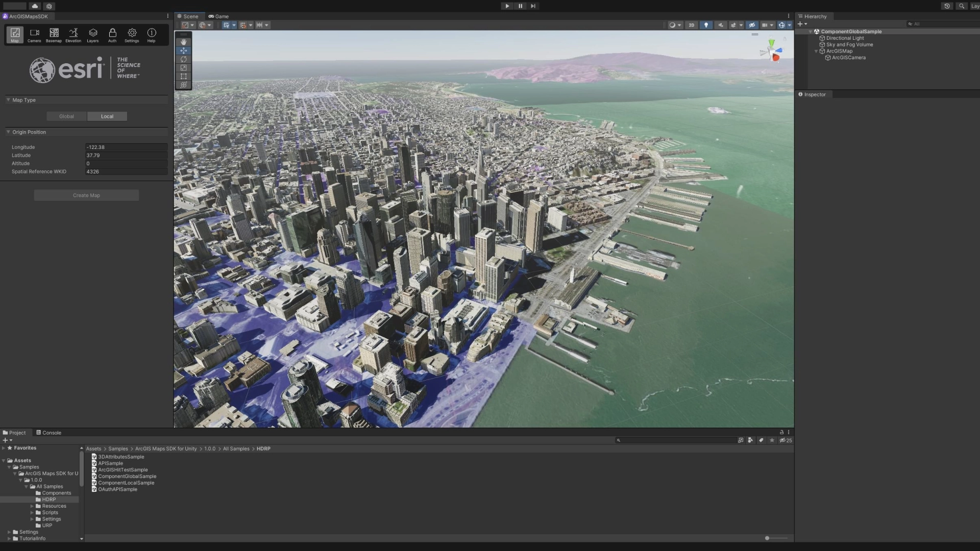The width and height of the screenshot is (980, 551).
Task: Toggle grid visibility button
Action: point(226,25)
